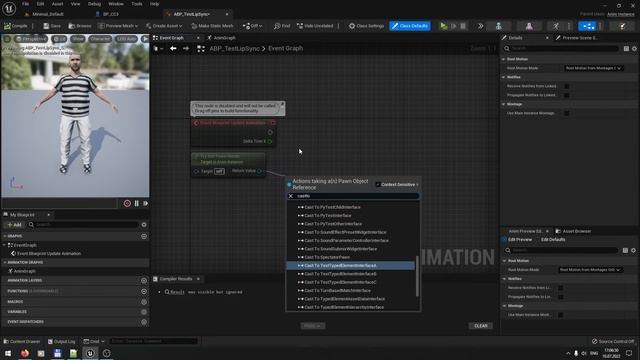Add a new graph with plus icon

144,236
